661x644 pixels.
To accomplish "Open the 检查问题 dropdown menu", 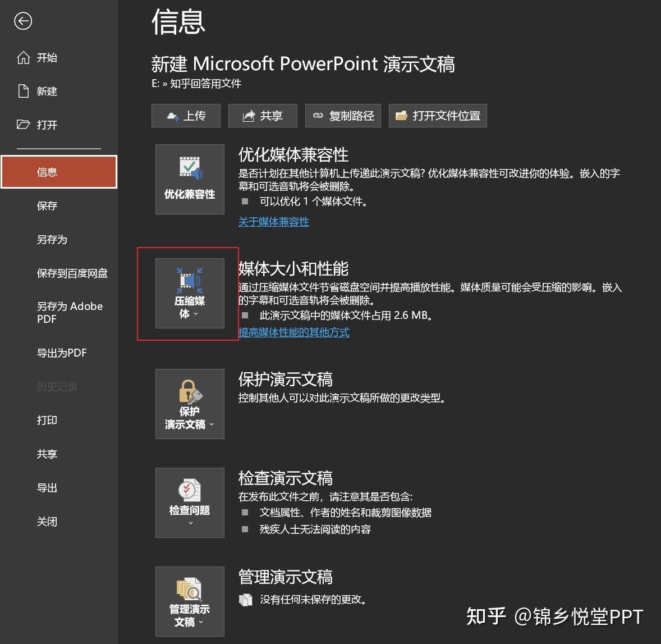I will 190,522.
